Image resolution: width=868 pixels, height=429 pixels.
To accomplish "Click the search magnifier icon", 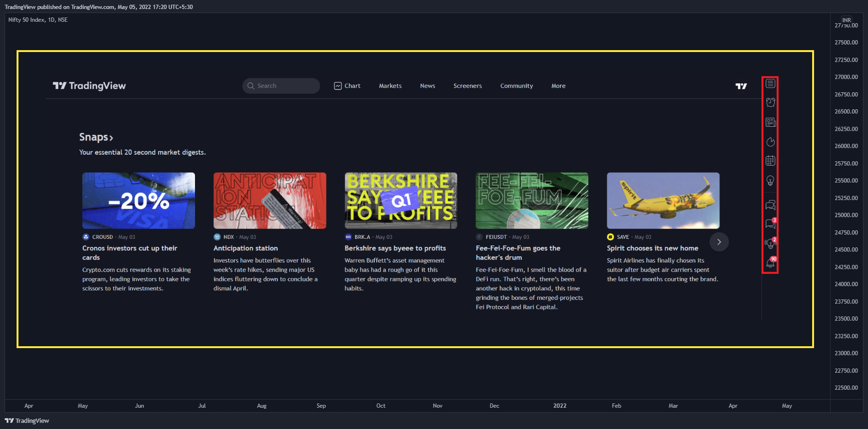I will pos(251,86).
